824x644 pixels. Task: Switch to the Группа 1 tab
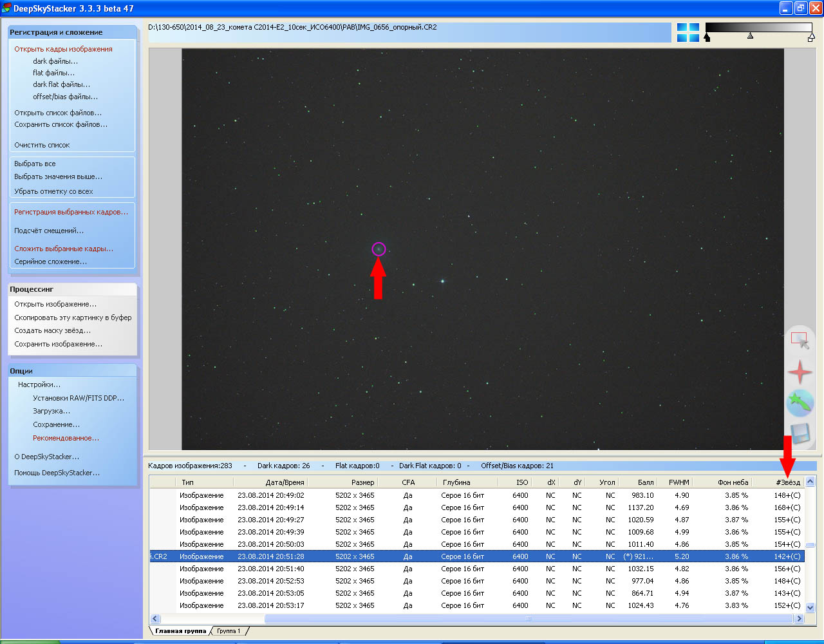tap(229, 631)
